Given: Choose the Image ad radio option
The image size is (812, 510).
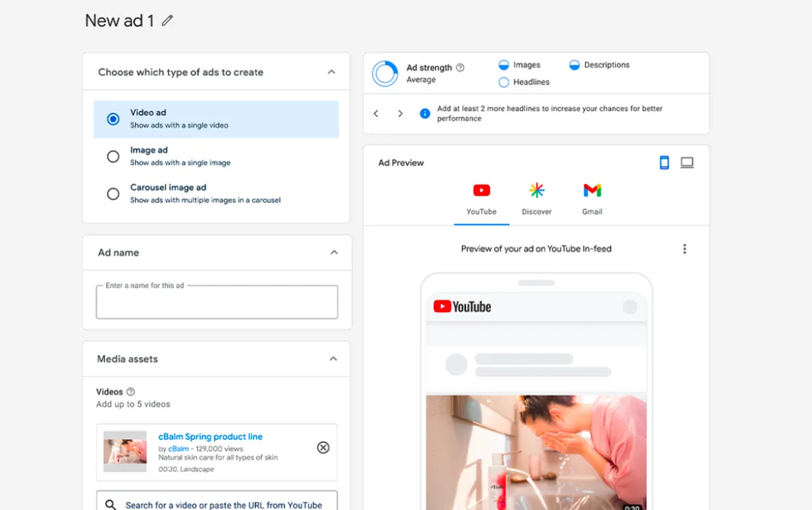Looking at the screenshot, I should pos(113,156).
